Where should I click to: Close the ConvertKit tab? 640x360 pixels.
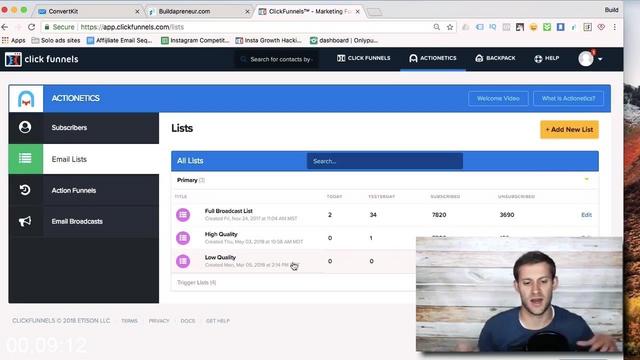pos(137,11)
